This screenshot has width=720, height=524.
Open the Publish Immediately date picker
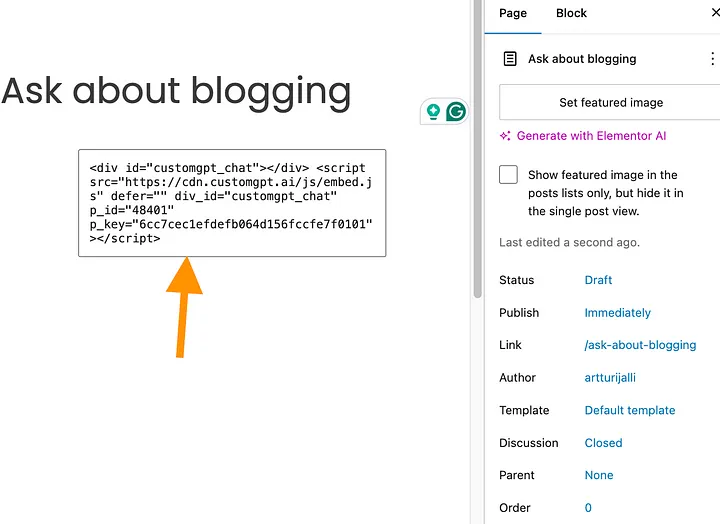click(x=617, y=313)
